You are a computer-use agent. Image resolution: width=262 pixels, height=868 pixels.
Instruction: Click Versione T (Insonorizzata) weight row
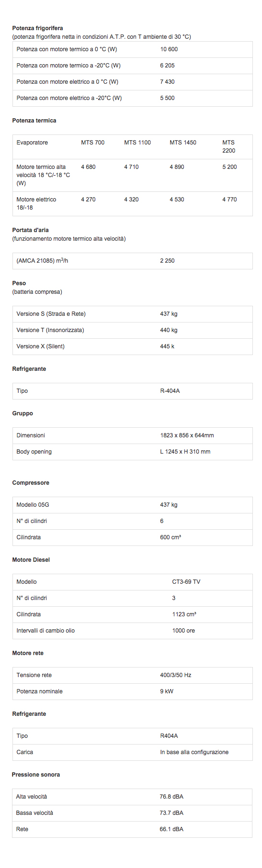[x=132, y=330]
